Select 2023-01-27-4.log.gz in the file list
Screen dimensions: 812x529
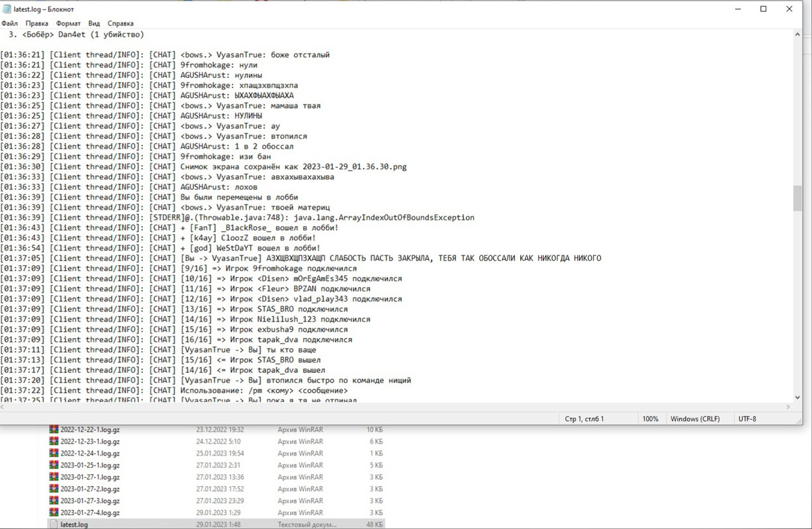coord(90,513)
